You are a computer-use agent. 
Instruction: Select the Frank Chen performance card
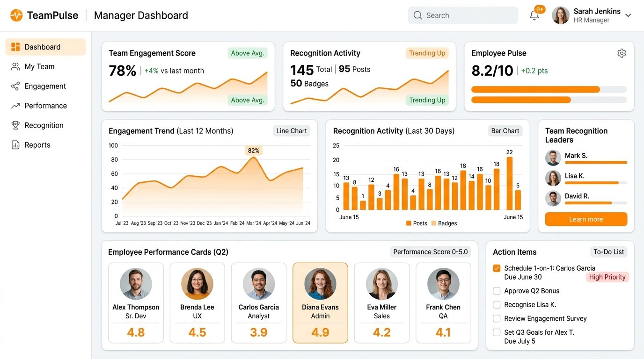coord(443,303)
